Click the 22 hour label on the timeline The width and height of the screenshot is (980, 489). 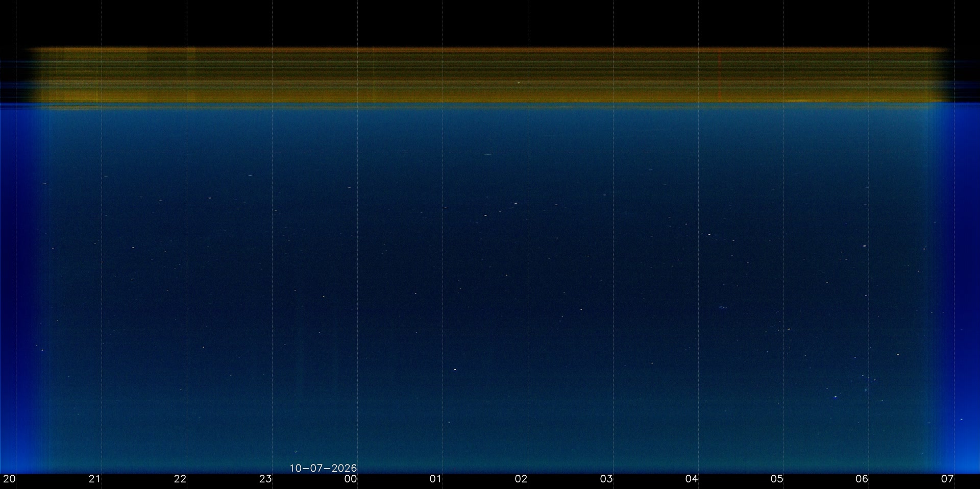point(180,479)
